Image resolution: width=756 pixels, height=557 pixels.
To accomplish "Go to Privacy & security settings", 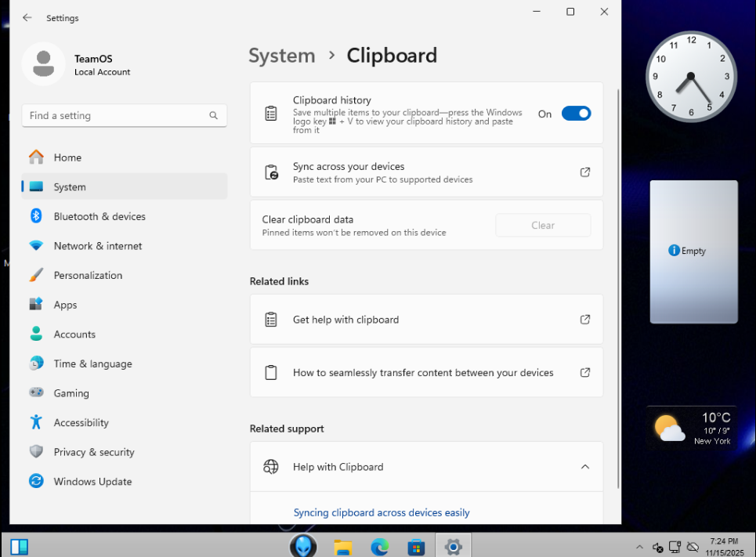I will click(x=94, y=452).
